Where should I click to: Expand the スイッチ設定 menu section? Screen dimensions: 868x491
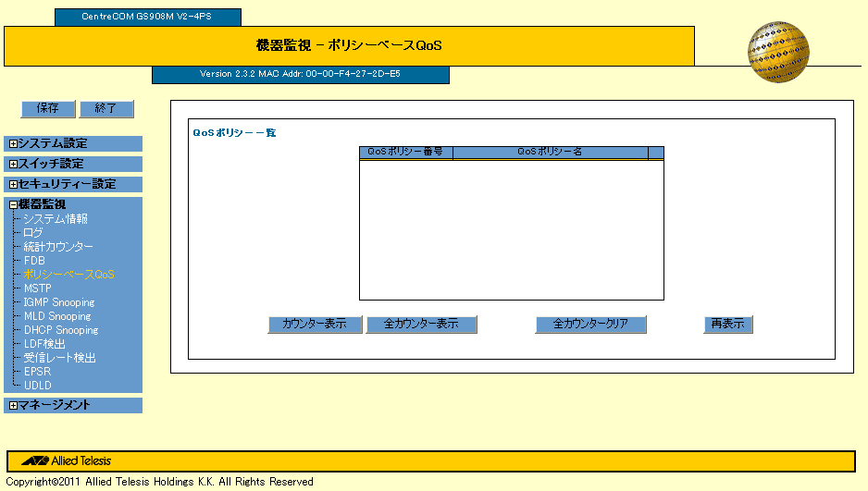pyautogui.click(x=13, y=165)
